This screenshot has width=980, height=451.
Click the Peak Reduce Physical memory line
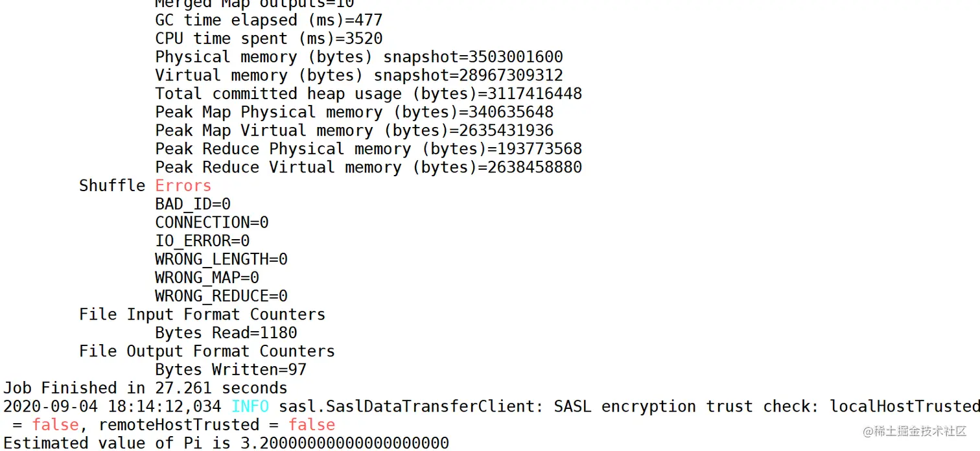[x=368, y=148]
